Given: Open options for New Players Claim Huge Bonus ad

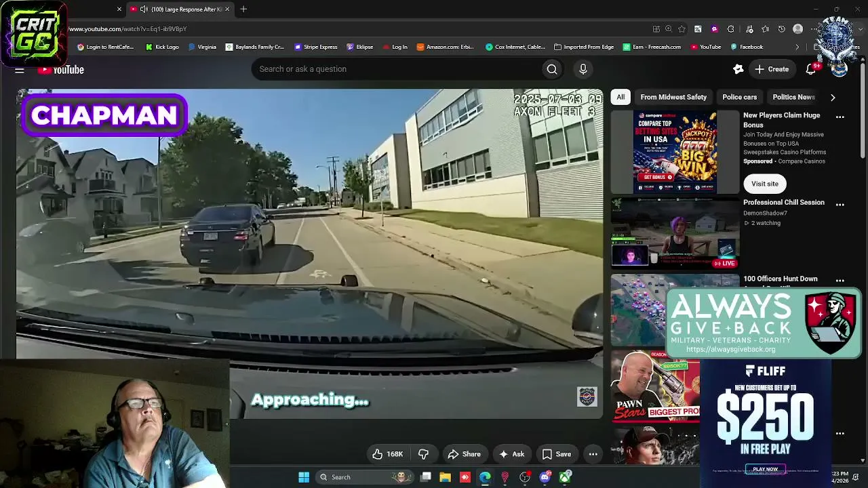Looking at the screenshot, I should pos(840,117).
